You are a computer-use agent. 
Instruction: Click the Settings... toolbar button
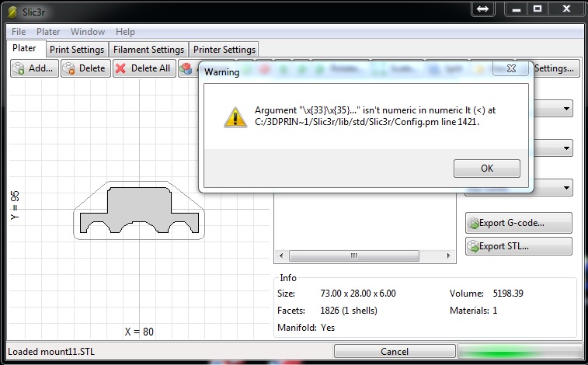tap(554, 68)
